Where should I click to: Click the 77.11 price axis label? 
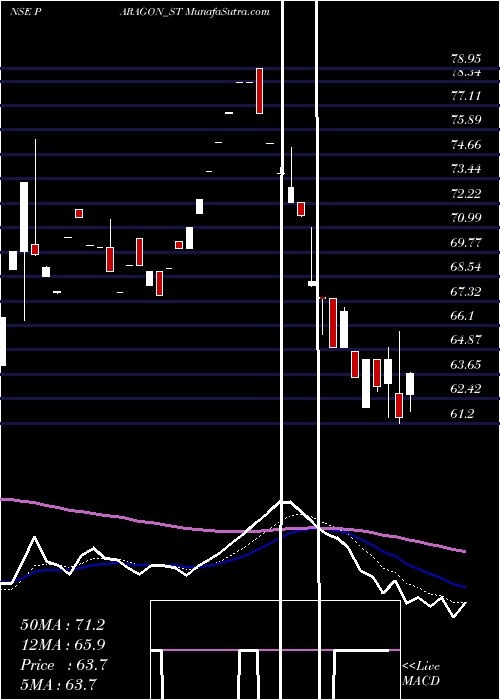click(466, 95)
